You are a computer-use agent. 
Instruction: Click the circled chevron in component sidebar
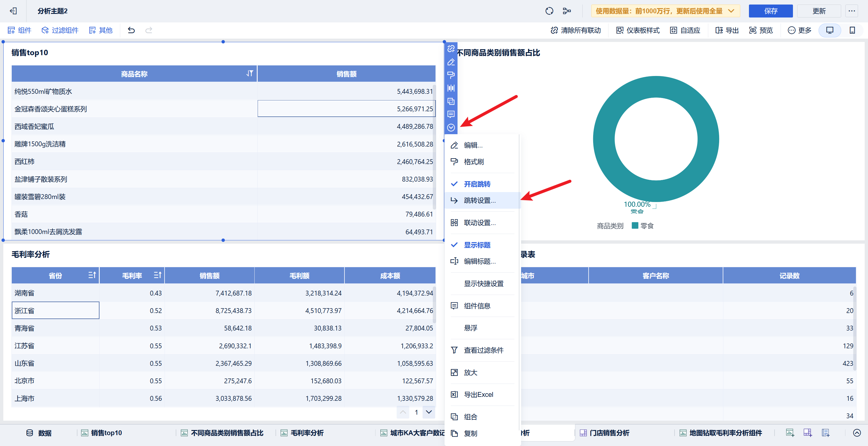[x=451, y=128]
